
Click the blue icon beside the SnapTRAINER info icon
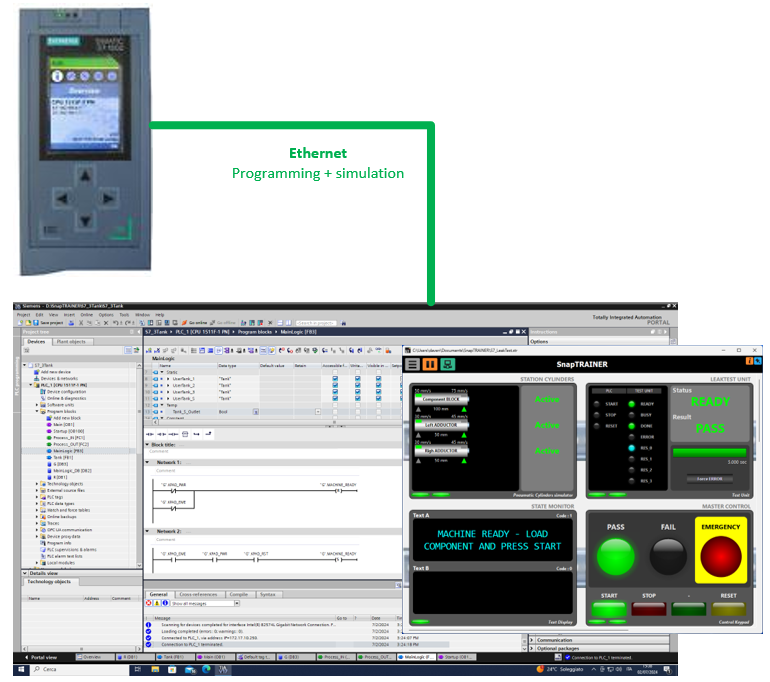click(757, 361)
